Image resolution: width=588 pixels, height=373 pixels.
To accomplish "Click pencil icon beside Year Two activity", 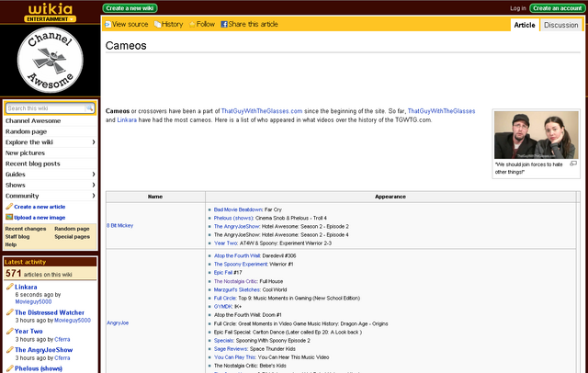I will click(x=10, y=331).
